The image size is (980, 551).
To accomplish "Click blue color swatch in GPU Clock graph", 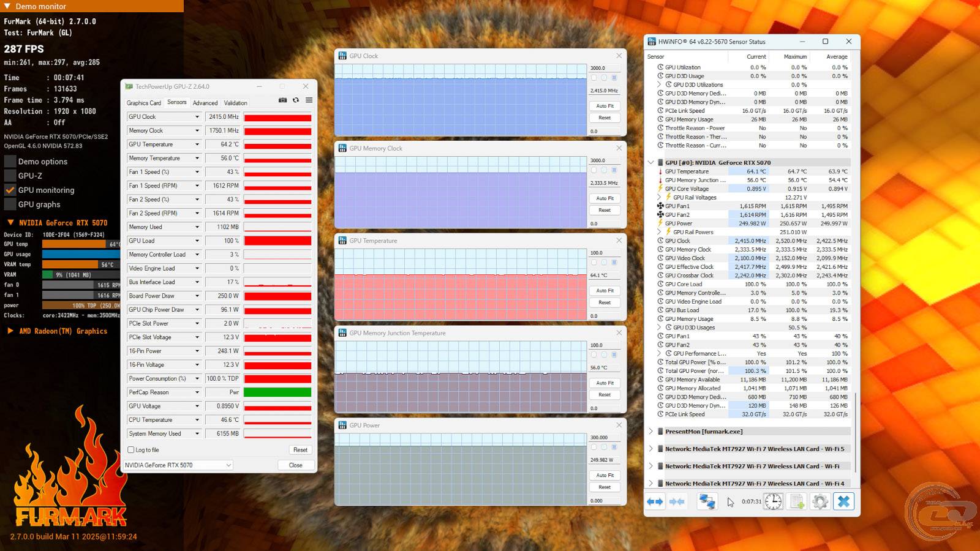I will [x=614, y=78].
